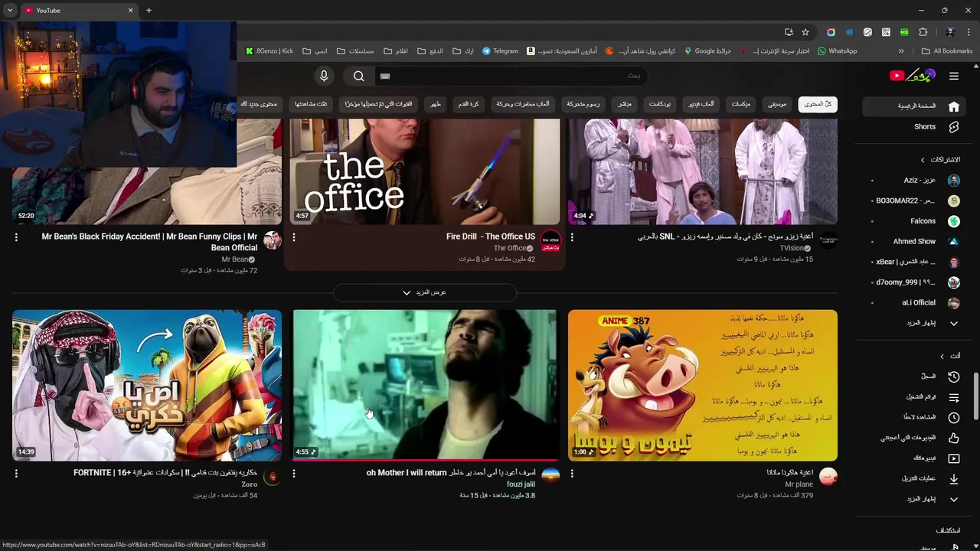Click the microphone voice search icon
Screen dimensions: 980x551
click(x=324, y=76)
